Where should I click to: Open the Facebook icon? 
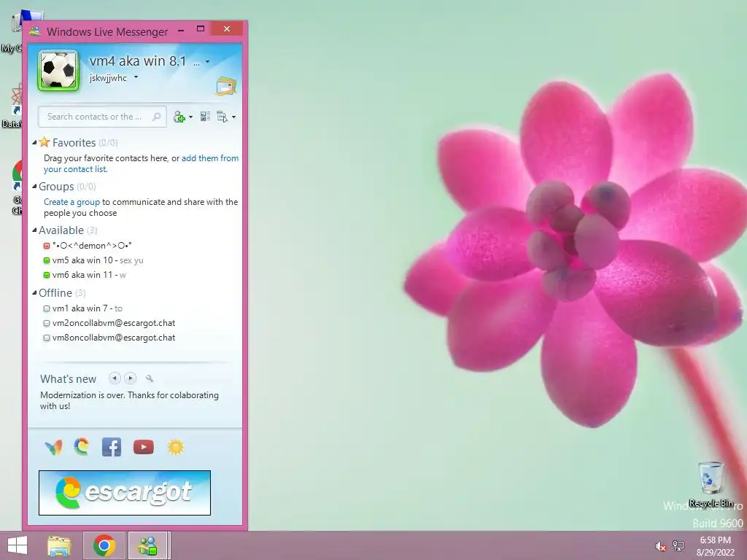point(112,447)
